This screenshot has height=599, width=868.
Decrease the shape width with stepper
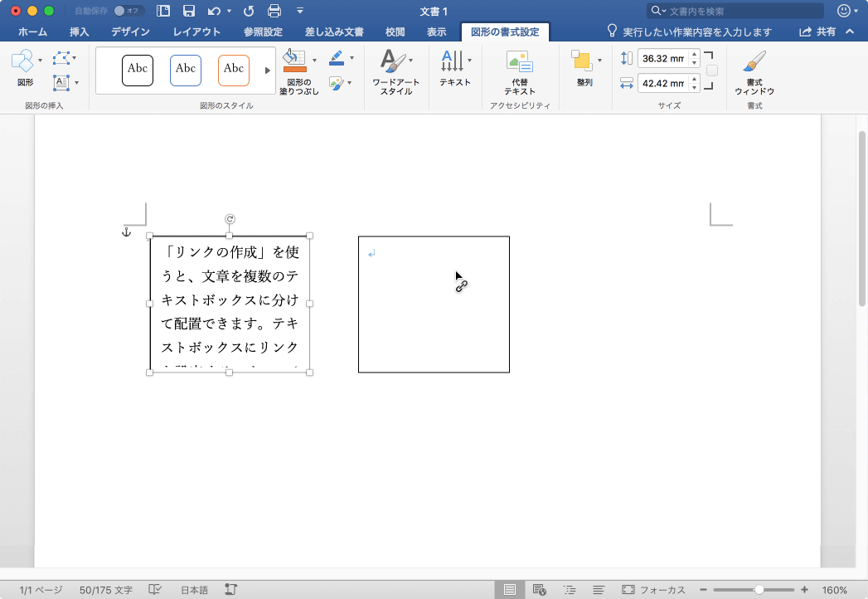coord(694,88)
